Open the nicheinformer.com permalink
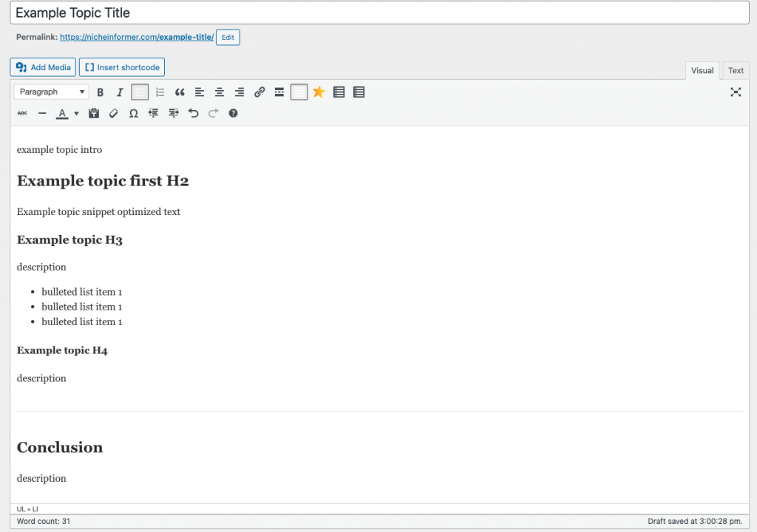This screenshot has height=532, width=757. click(137, 37)
